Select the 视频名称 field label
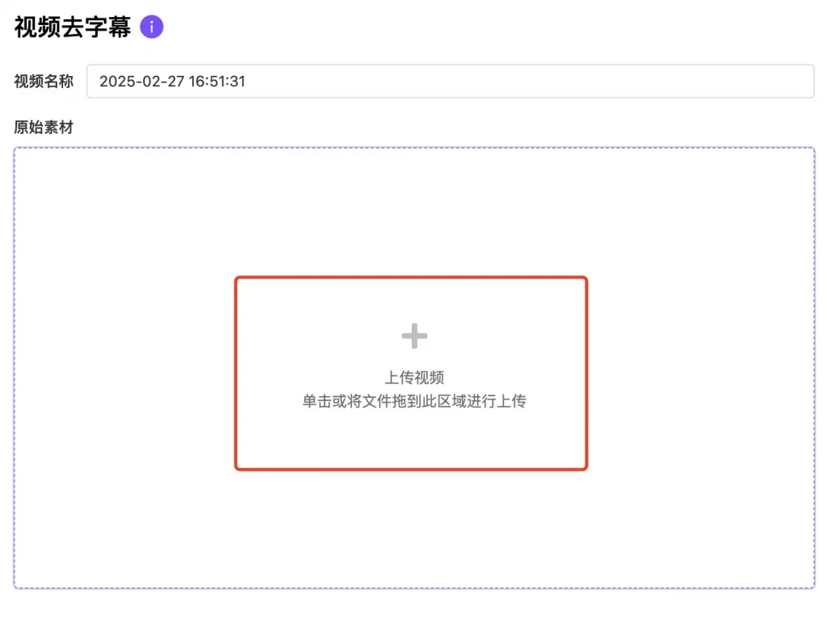 coord(44,82)
